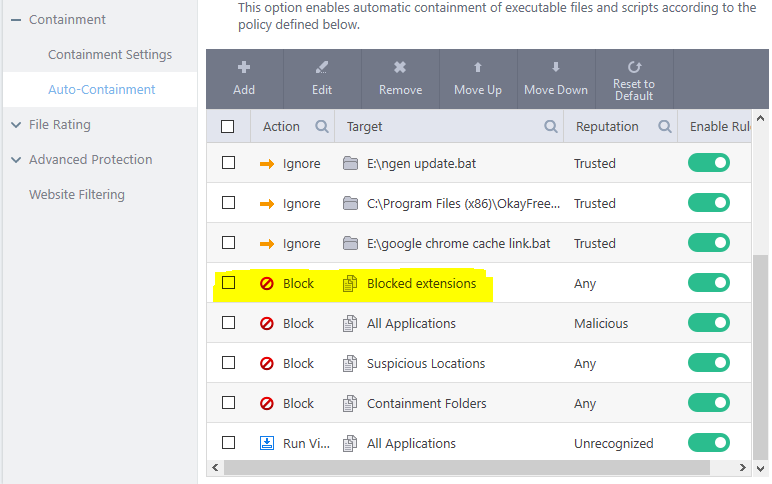The width and height of the screenshot is (772, 484).
Task: Expand the File Rating section
Action: click(x=16, y=125)
